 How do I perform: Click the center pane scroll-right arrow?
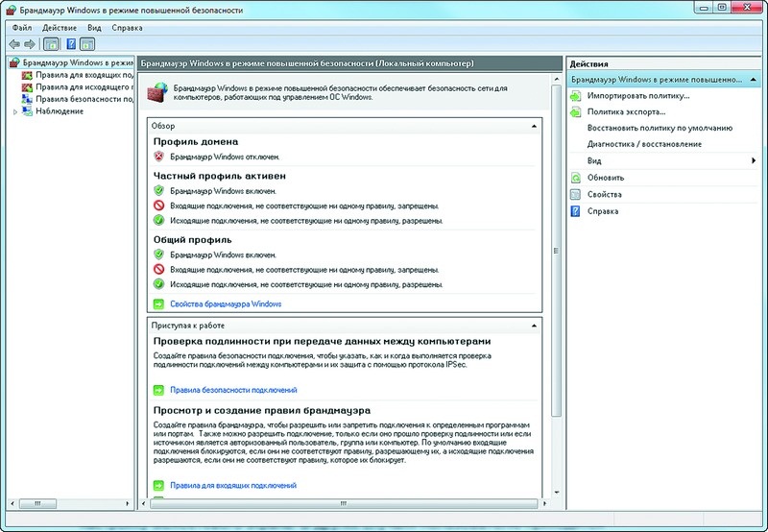click(x=544, y=503)
